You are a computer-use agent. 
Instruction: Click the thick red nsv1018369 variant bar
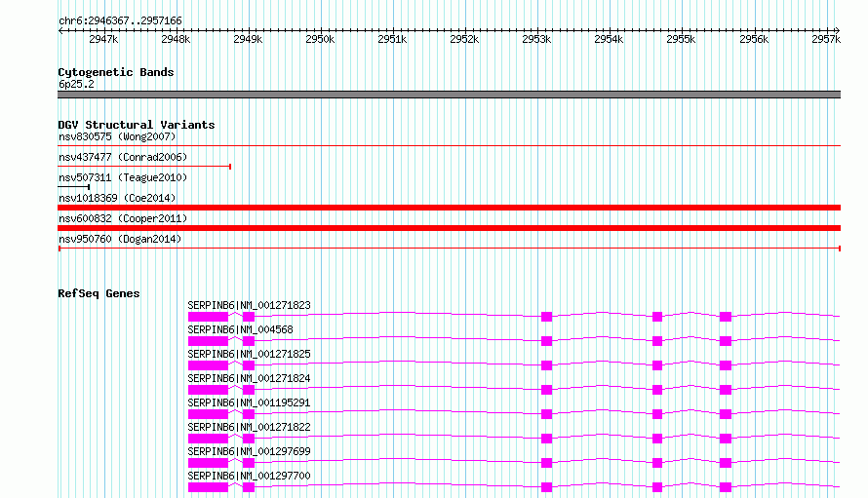[x=449, y=208]
